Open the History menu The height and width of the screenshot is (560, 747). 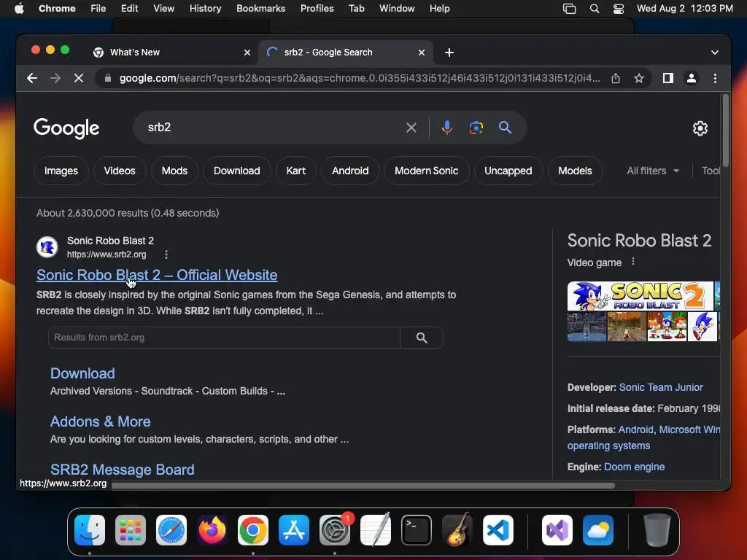tap(205, 9)
